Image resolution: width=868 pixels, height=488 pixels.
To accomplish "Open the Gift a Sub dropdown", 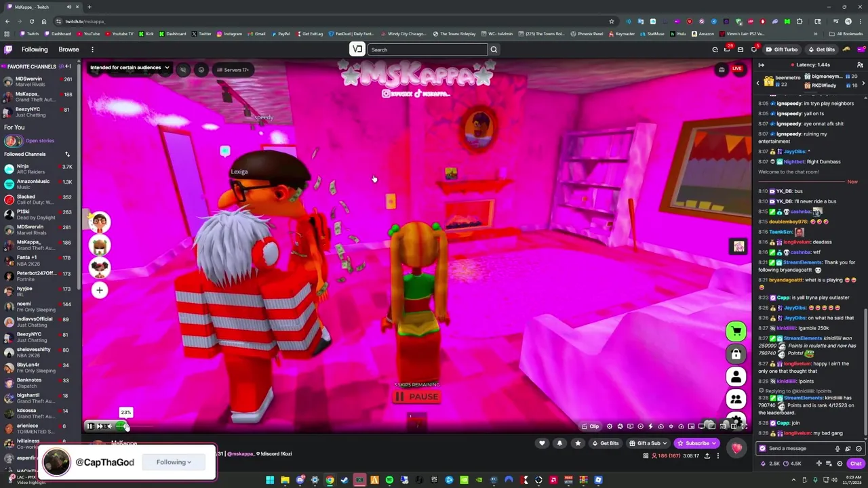I will tap(648, 443).
